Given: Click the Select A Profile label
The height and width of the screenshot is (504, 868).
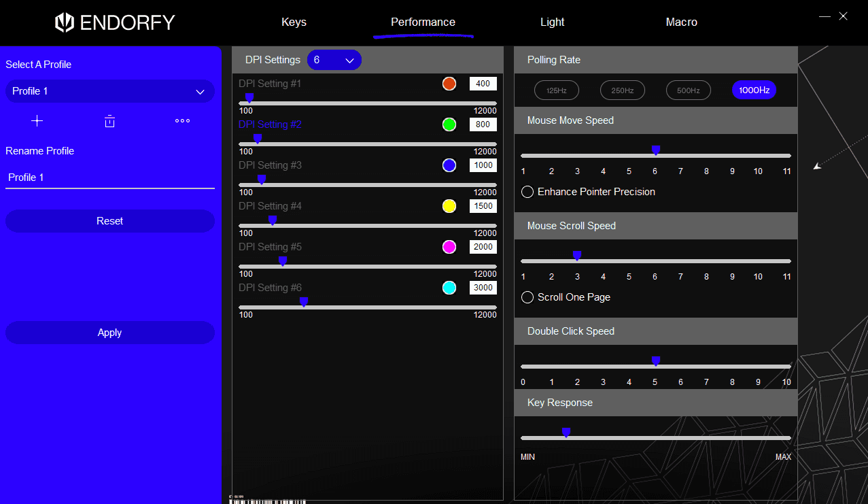Looking at the screenshot, I should pyautogui.click(x=39, y=65).
